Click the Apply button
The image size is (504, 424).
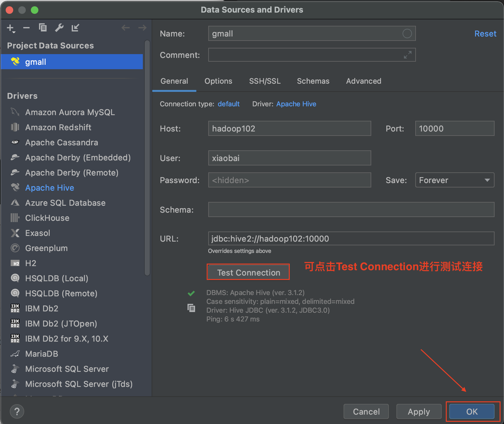click(x=419, y=411)
